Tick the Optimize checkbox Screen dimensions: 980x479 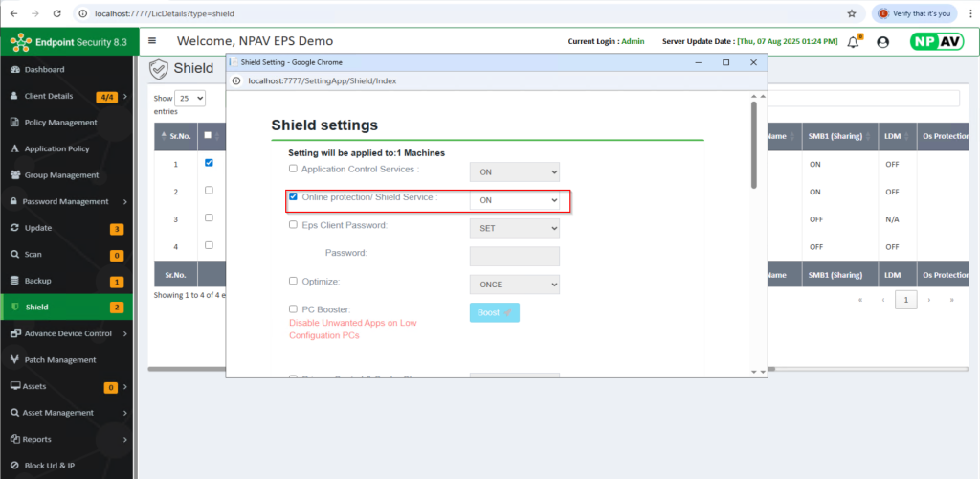[294, 282]
